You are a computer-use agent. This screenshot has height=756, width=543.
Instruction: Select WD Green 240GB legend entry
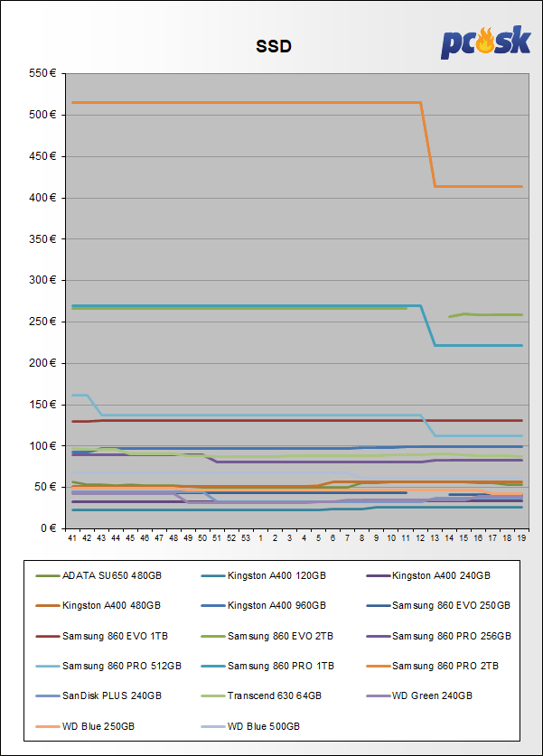419,696
